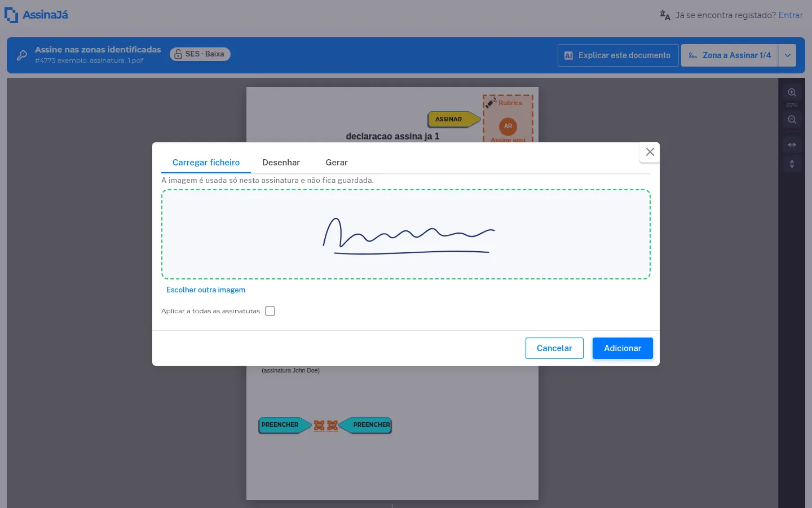The height and width of the screenshot is (508, 812).
Task: Expand the signing zones dropdown arrow
Action: pos(788,55)
